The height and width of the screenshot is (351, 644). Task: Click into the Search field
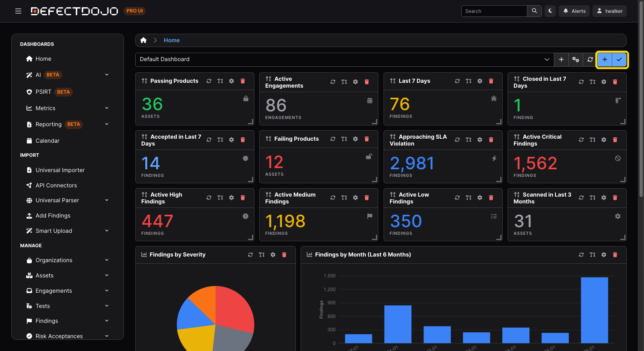[494, 11]
